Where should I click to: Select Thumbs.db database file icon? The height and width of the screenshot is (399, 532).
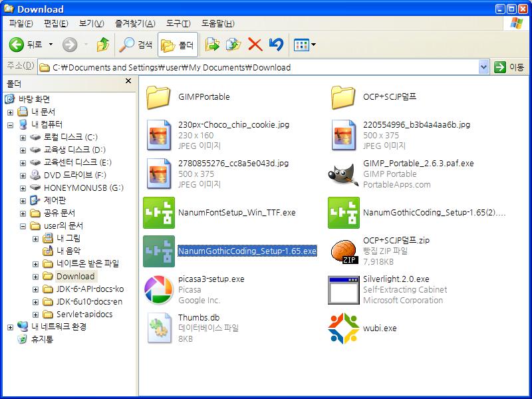coord(159,329)
